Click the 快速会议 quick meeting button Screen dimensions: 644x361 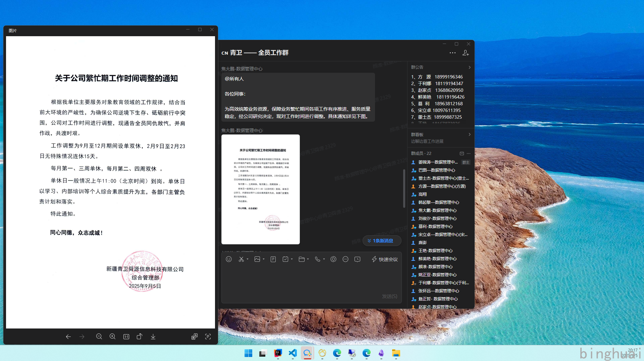(385, 259)
